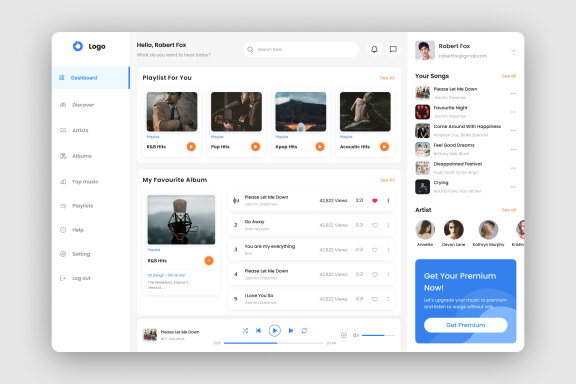The image size is (576, 384).
Task: Open Artists in the sidebar
Action: [74, 130]
